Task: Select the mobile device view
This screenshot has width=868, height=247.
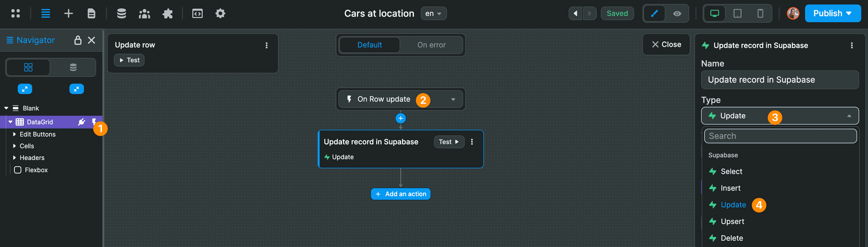Action: pyautogui.click(x=760, y=13)
